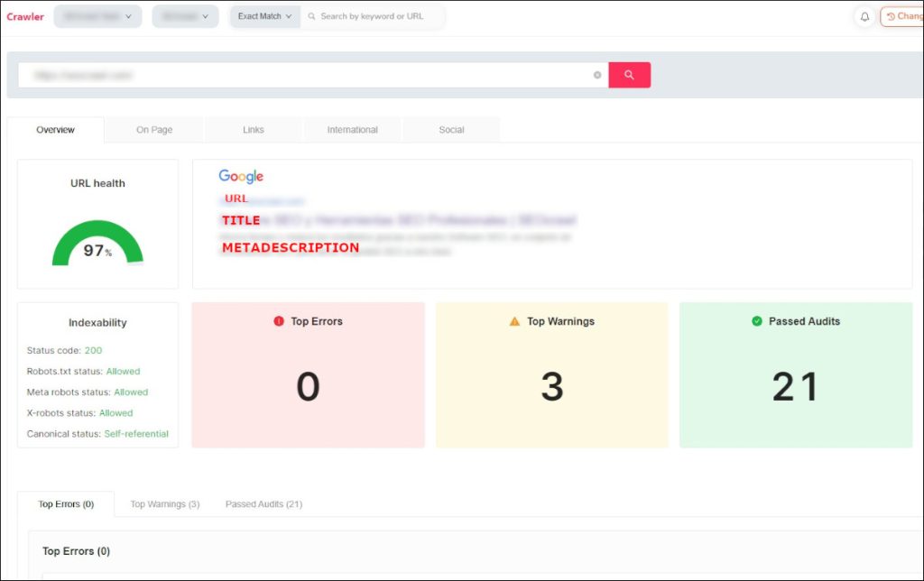Select the Top Warnings (3) tab

pyautogui.click(x=165, y=504)
